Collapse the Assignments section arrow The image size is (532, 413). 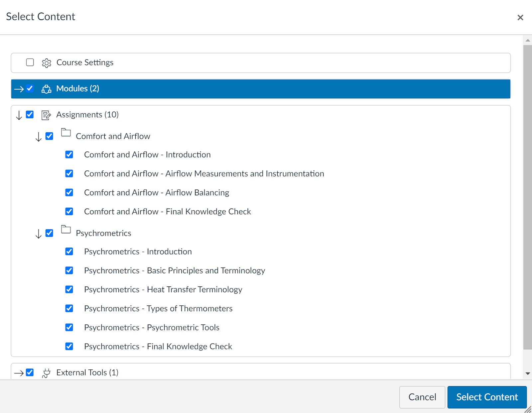pyautogui.click(x=19, y=115)
